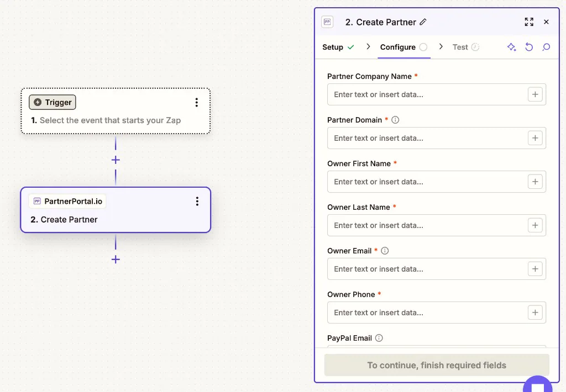This screenshot has height=392, width=566.
Task: Click the PartnerPortal.io app label on step card
Action: click(67, 201)
